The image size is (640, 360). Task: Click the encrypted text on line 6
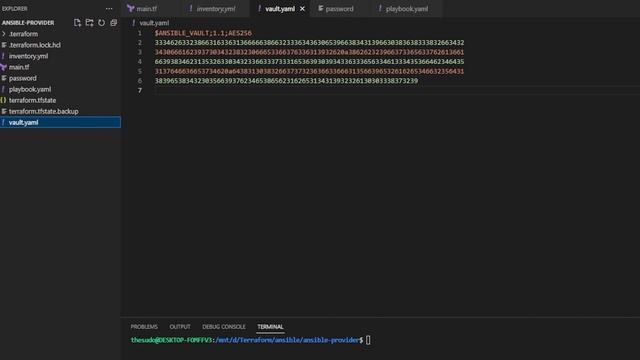[286, 81]
